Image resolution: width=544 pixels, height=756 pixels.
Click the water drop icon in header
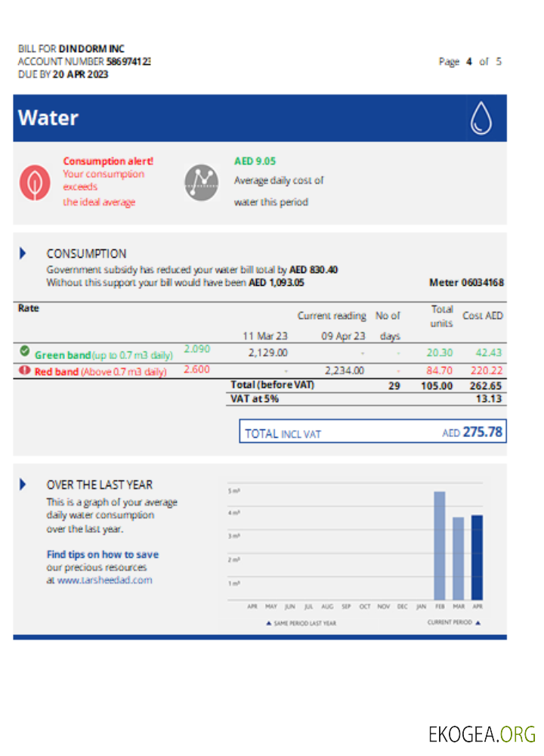pyautogui.click(x=481, y=118)
